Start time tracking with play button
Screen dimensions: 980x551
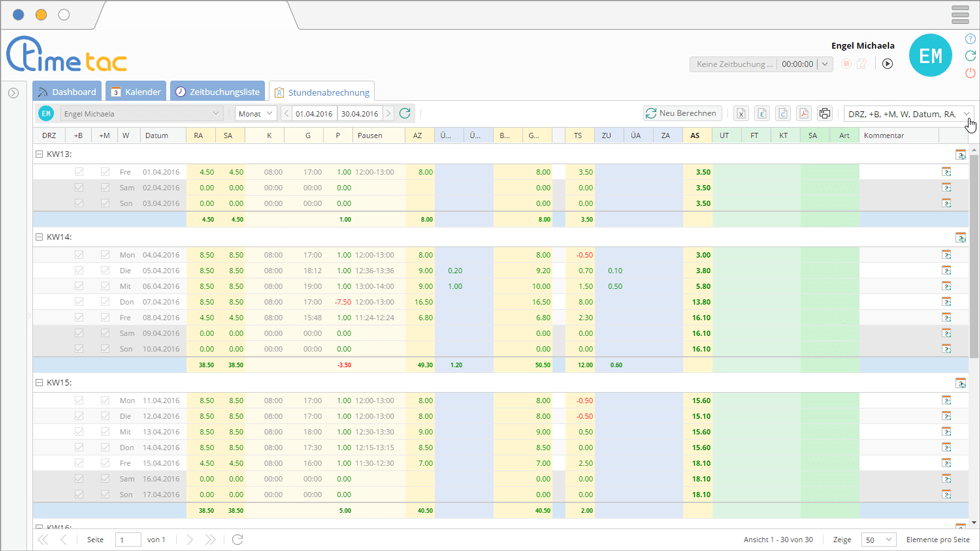[x=887, y=64]
